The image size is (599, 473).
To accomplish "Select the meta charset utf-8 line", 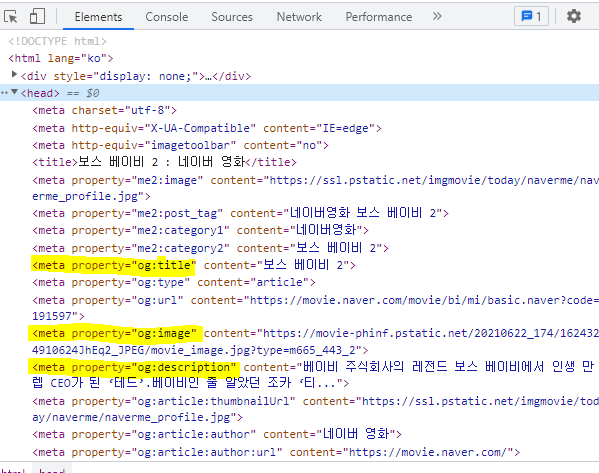I will [x=104, y=110].
